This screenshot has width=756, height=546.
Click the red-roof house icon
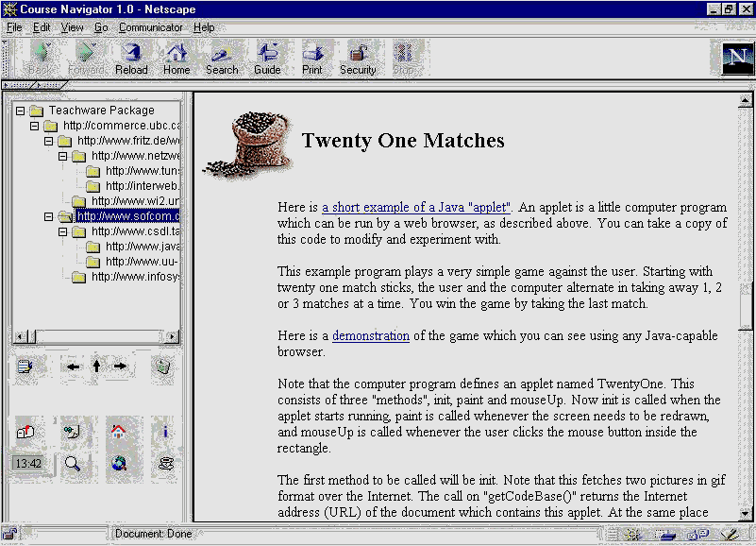point(118,431)
